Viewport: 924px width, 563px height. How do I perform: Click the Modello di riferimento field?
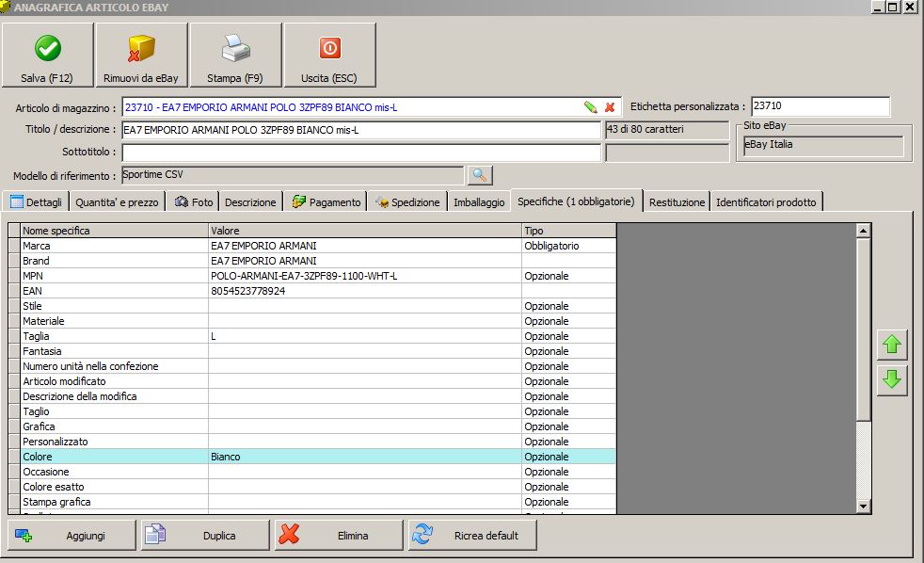293,175
